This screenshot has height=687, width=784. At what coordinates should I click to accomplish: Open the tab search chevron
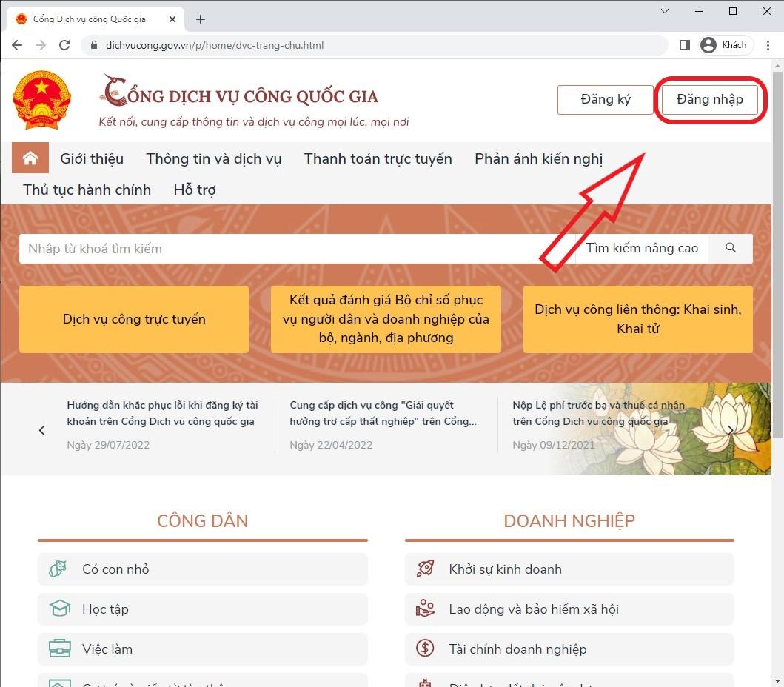[665, 11]
